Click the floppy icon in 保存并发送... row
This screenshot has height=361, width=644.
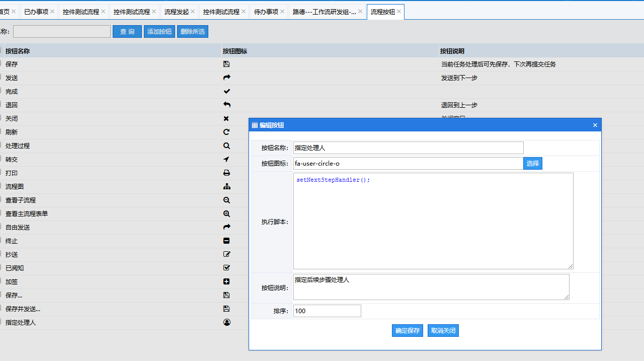(226, 309)
